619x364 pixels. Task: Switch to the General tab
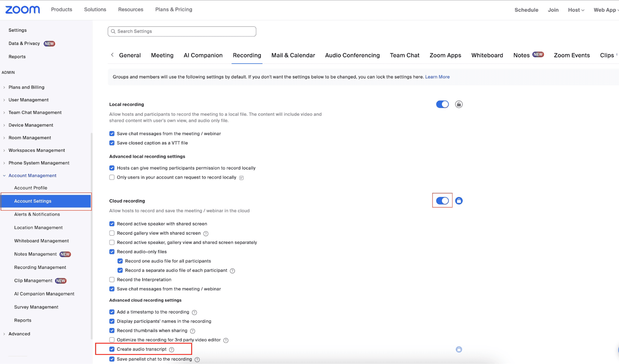coord(130,55)
